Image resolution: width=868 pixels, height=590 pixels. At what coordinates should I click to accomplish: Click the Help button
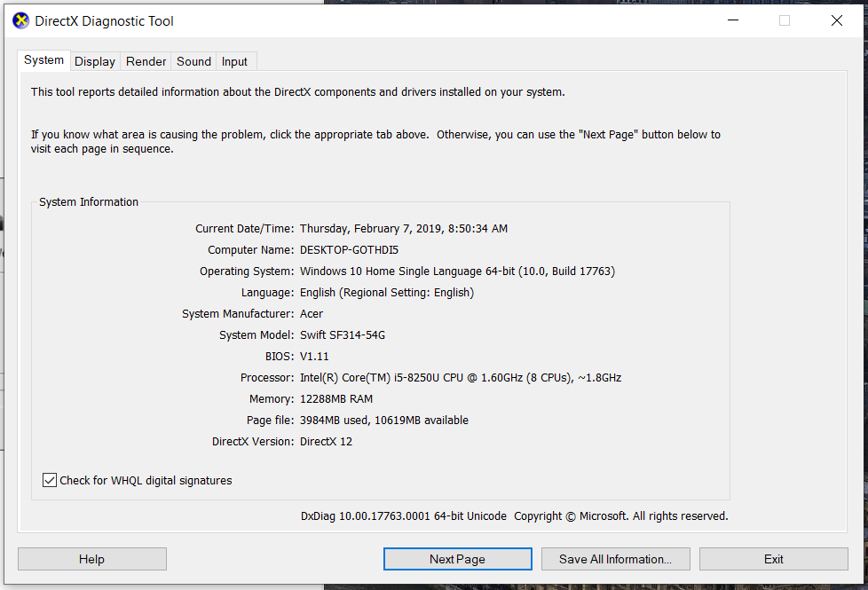click(x=92, y=559)
